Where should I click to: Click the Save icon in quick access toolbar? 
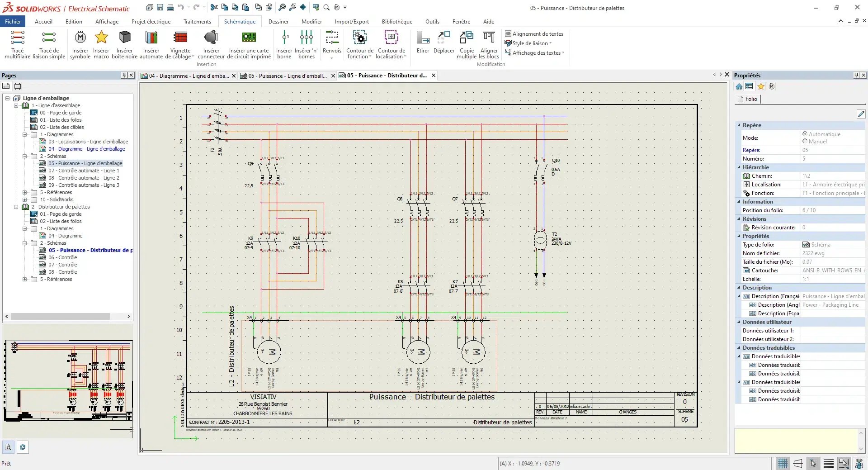160,7
